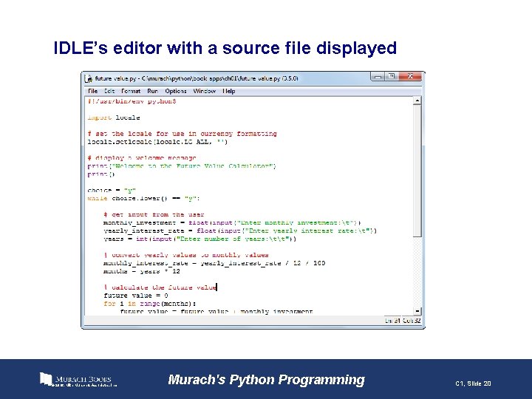This screenshot has width=532, height=399.
Task: Click the print Welcome to the Future Value Calculator line
Action: (182, 166)
